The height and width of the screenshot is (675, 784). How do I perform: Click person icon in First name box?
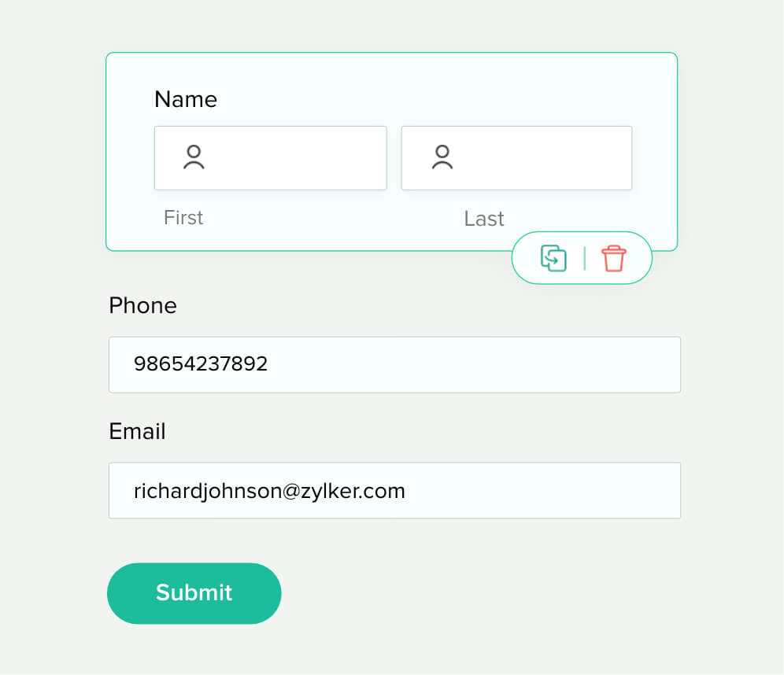tap(194, 157)
